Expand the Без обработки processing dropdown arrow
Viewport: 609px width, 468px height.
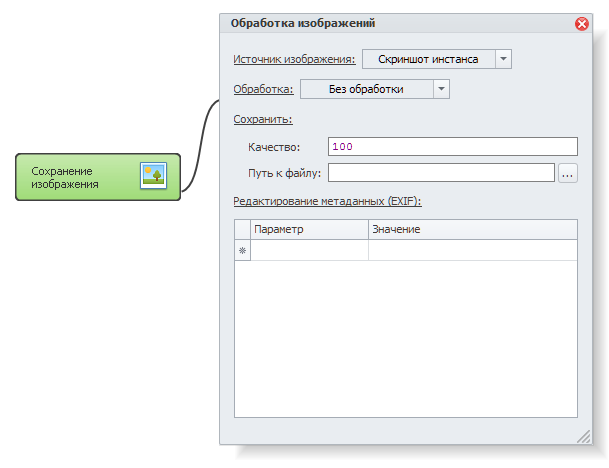click(441, 89)
